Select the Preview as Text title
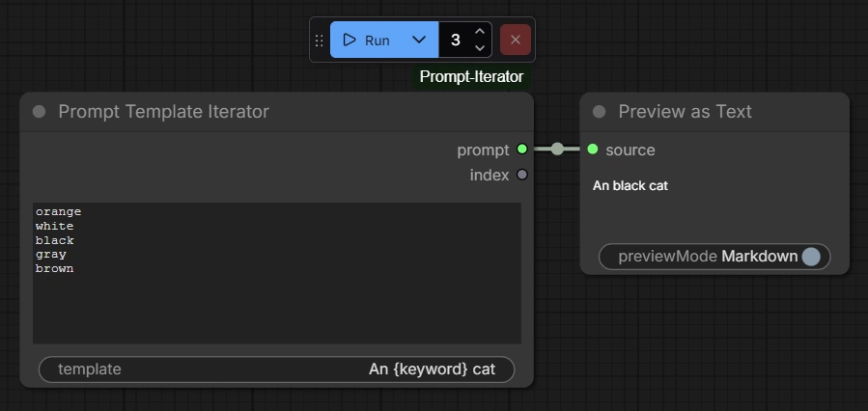Viewport: 868px width, 411px height. tap(685, 112)
